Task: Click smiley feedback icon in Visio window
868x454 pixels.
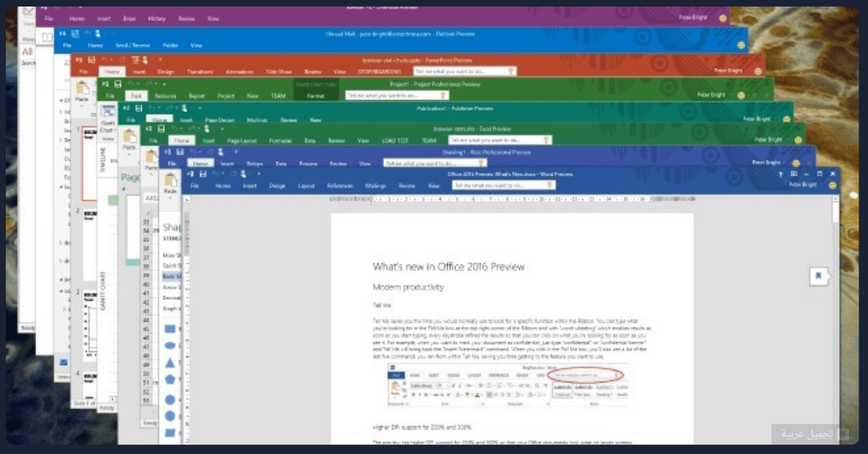Action: 796,163
